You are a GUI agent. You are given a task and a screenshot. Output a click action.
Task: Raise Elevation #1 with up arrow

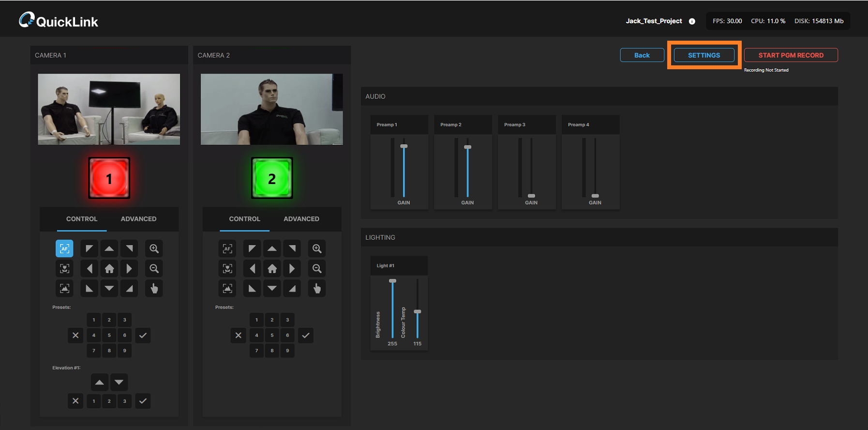(x=99, y=382)
